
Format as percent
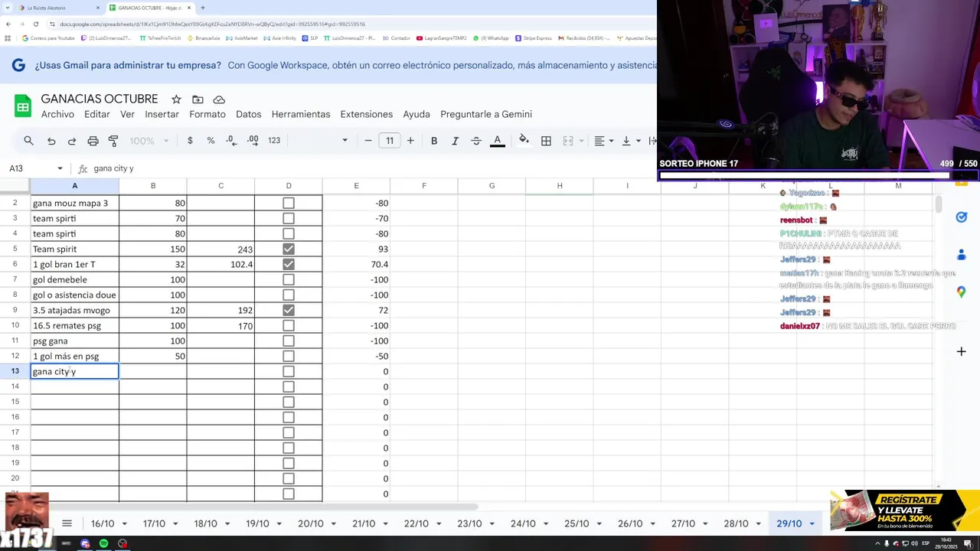point(211,141)
